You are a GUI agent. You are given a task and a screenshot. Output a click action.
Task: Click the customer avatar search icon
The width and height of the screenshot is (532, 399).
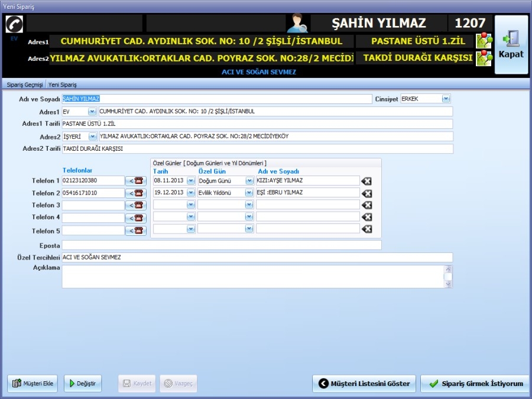[x=297, y=23]
